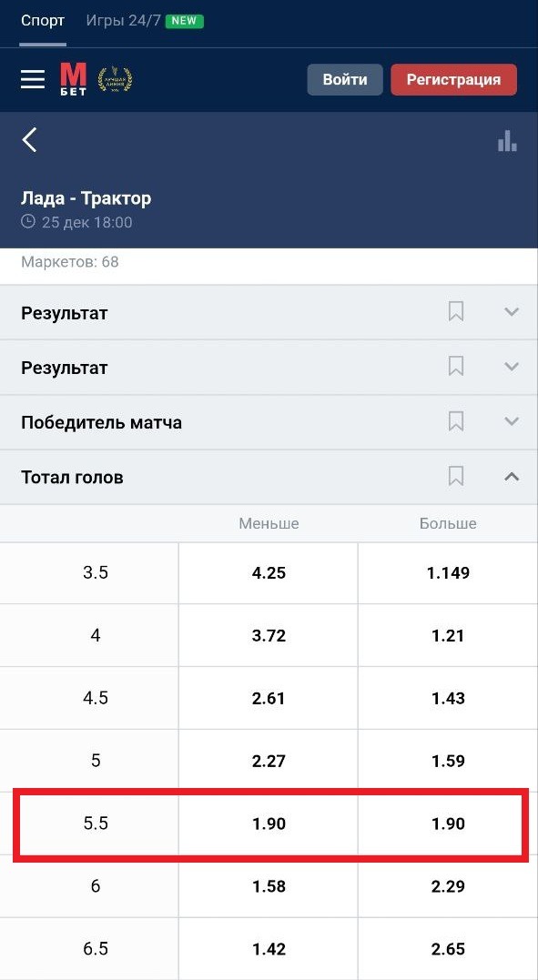Select odds 4.25 for under 3.5 goals
This screenshot has width=538, height=980.
267,573
